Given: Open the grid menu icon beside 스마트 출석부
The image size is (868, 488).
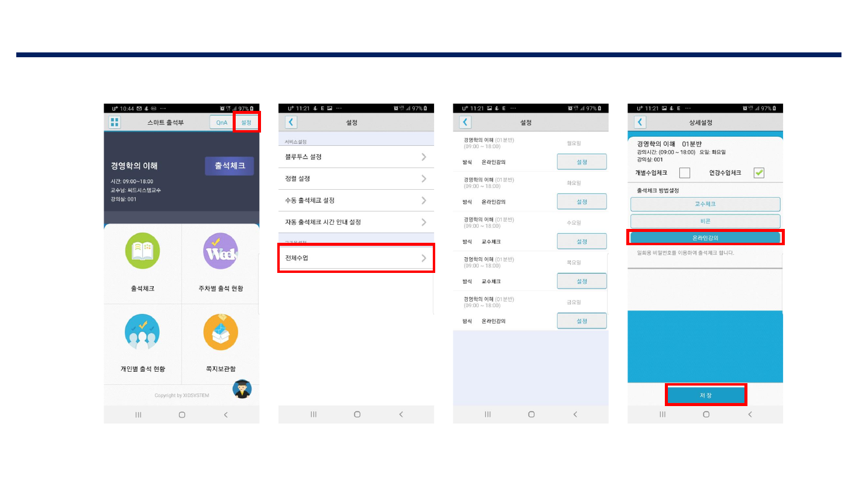Looking at the screenshot, I should point(115,122).
